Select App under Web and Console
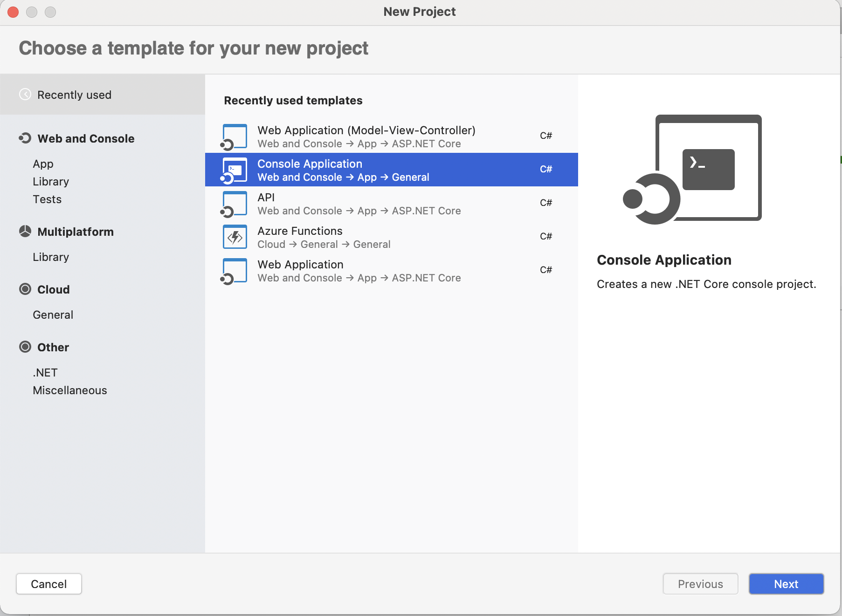 [x=43, y=164]
